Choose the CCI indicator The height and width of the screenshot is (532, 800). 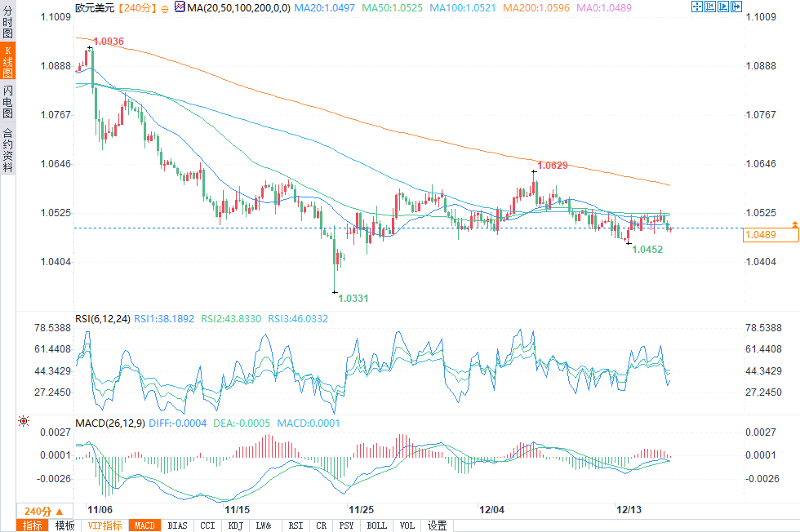point(207,525)
